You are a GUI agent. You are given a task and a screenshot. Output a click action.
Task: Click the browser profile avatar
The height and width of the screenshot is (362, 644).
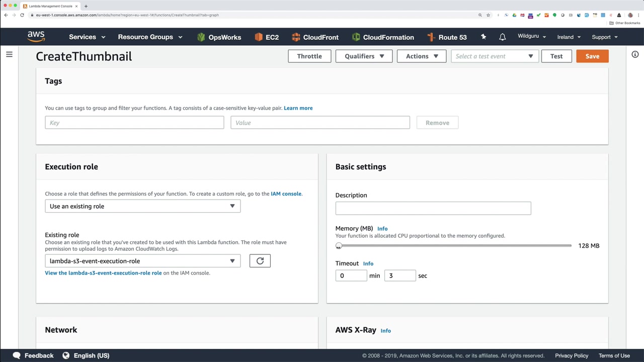coord(630,15)
